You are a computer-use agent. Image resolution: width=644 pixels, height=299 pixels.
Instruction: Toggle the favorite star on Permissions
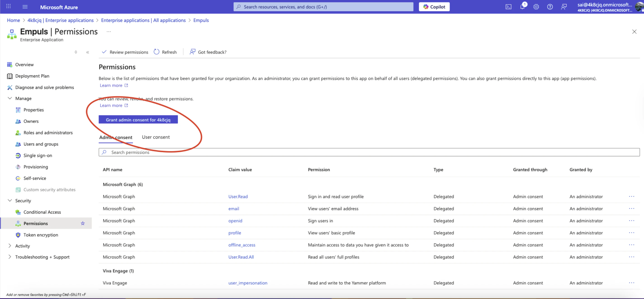83,224
